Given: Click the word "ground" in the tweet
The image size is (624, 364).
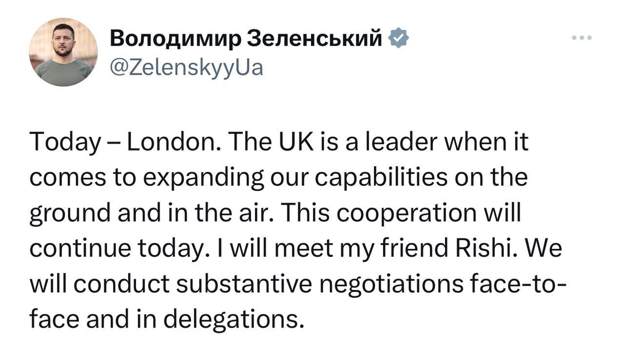Looking at the screenshot, I should [69, 214].
